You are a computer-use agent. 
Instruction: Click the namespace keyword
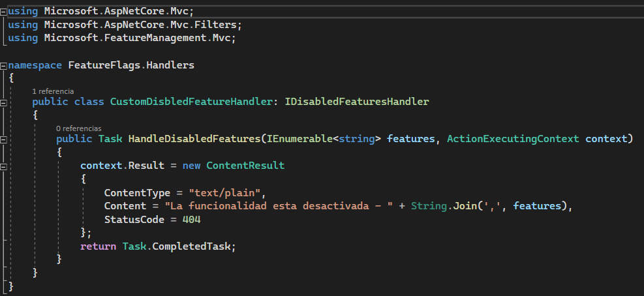pos(35,65)
